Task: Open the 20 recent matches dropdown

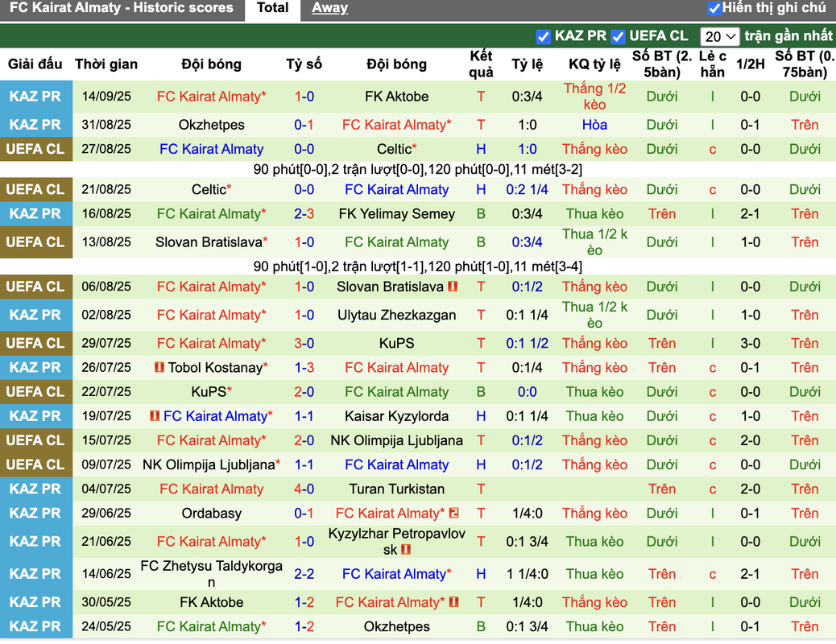Action: 719,36
